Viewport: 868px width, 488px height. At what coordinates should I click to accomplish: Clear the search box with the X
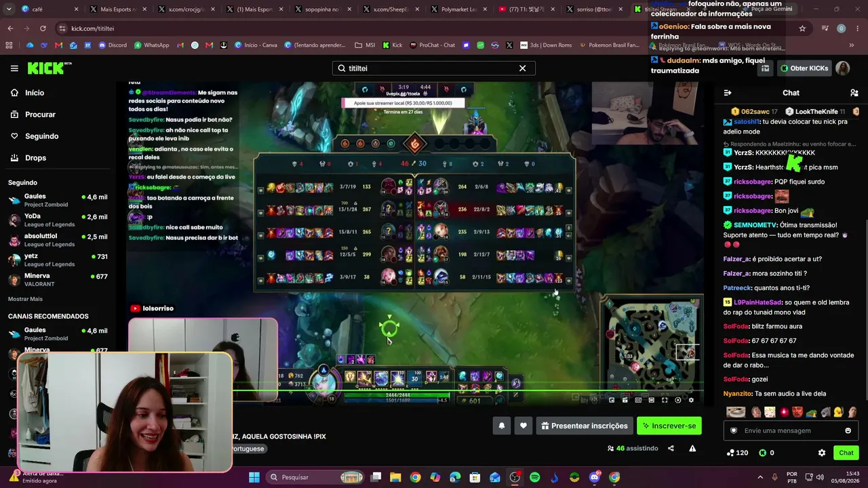(x=522, y=68)
